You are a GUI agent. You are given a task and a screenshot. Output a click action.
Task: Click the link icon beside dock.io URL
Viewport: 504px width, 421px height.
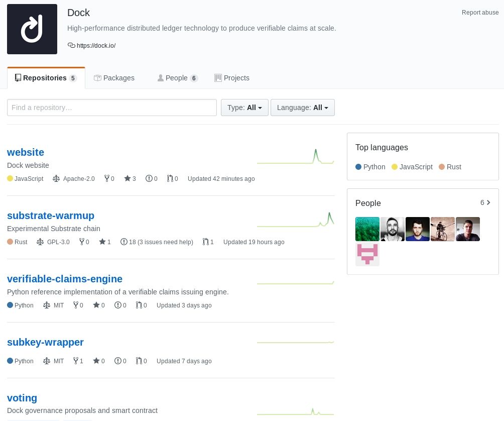[71, 45]
